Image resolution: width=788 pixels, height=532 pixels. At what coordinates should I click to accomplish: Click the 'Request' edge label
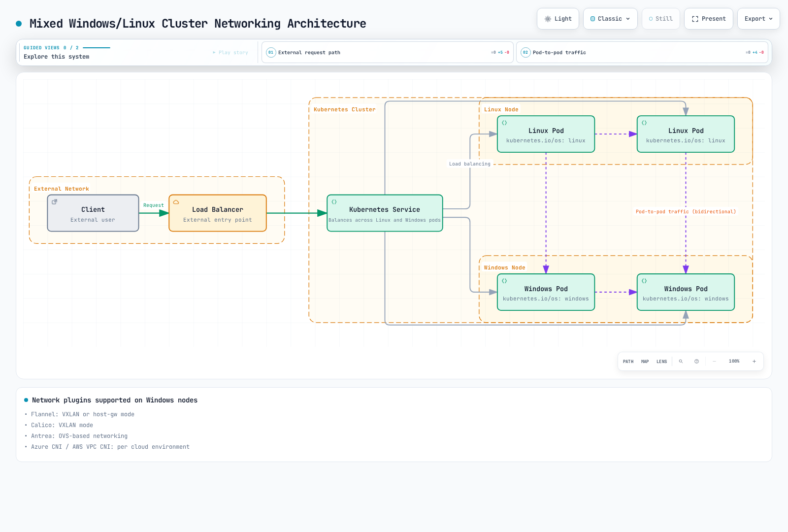point(154,205)
